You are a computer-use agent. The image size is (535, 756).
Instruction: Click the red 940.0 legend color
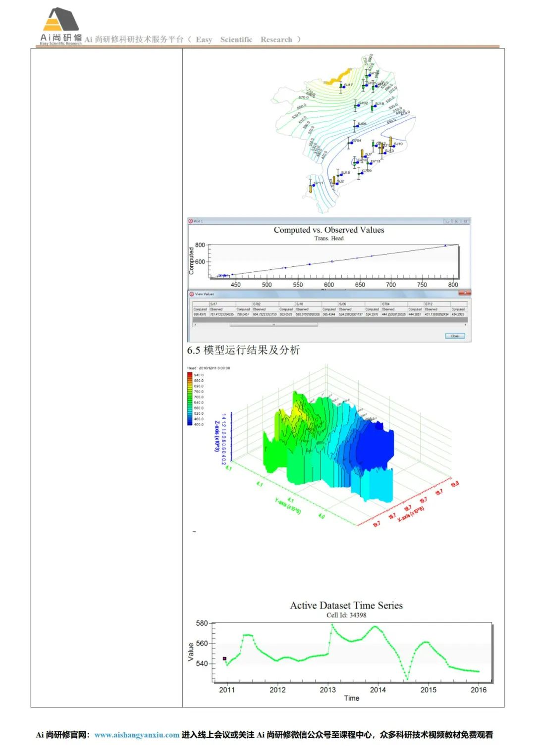point(190,375)
